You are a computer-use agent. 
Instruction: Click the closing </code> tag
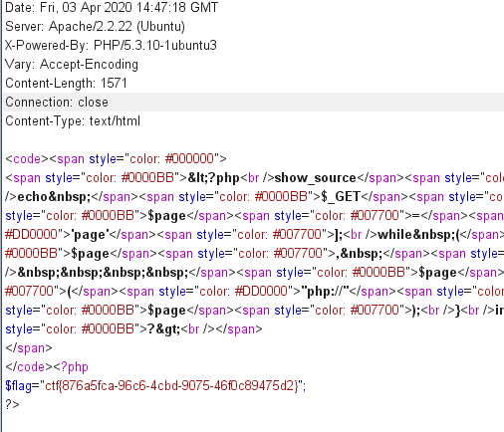point(29,367)
